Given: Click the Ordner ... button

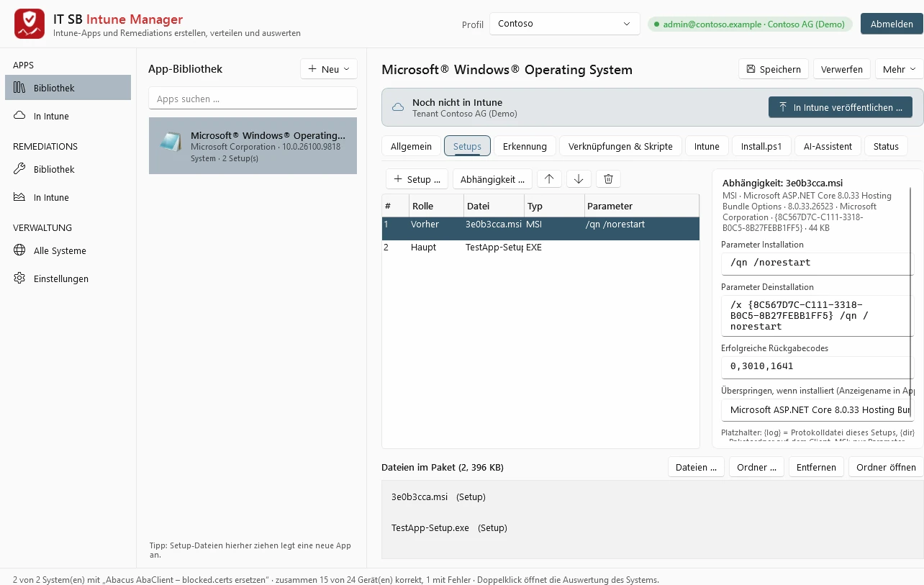Looking at the screenshot, I should [x=756, y=467].
